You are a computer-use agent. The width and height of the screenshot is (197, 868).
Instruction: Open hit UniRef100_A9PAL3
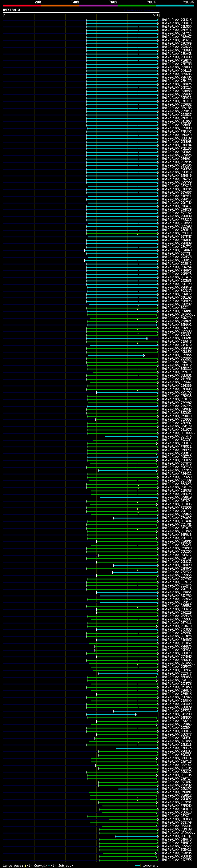point(177,23)
